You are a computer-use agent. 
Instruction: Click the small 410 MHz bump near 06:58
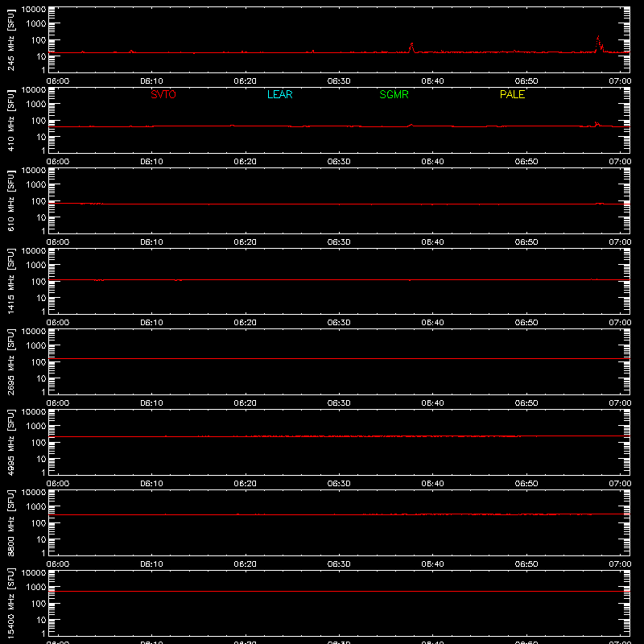pos(597,123)
